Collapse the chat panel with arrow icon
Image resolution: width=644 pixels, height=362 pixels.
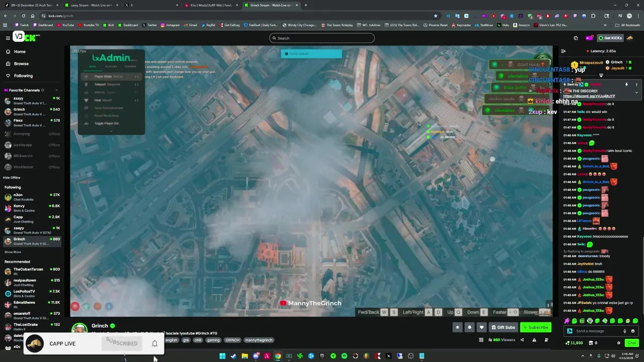(x=563, y=51)
